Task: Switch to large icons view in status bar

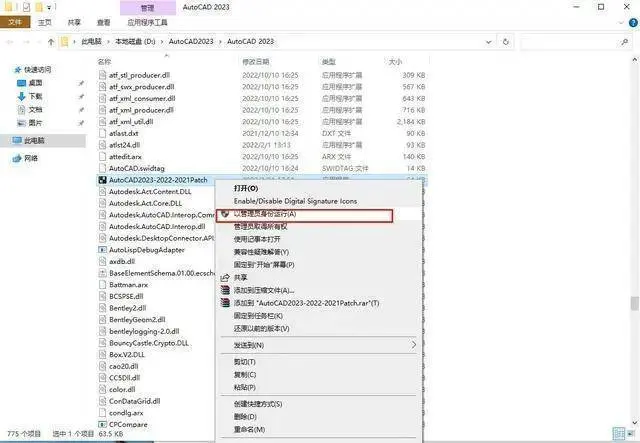Action: click(x=631, y=433)
